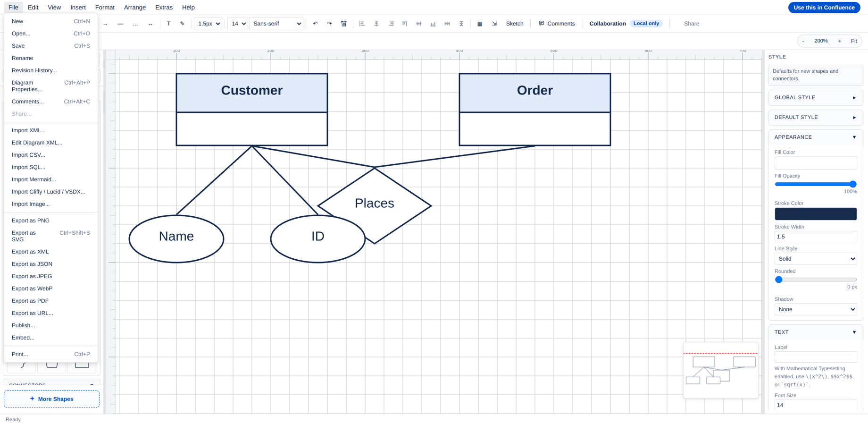Viewport: 868px width, 425px height.
Task: Click the Share button in toolbar
Action: pos(692,24)
